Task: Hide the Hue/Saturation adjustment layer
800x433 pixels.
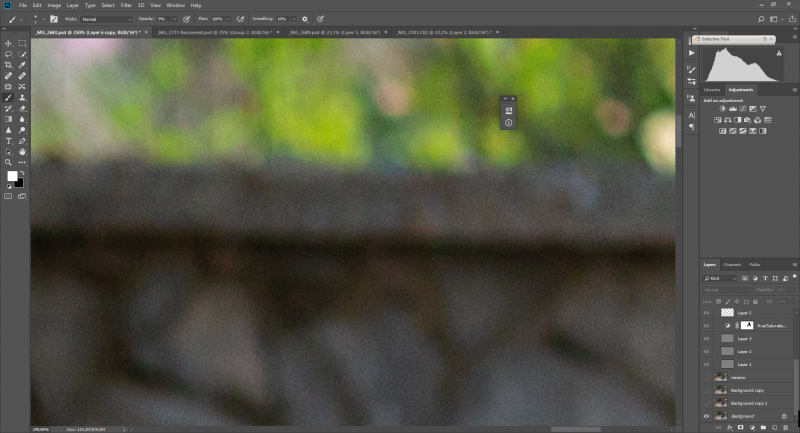Action: (707, 325)
